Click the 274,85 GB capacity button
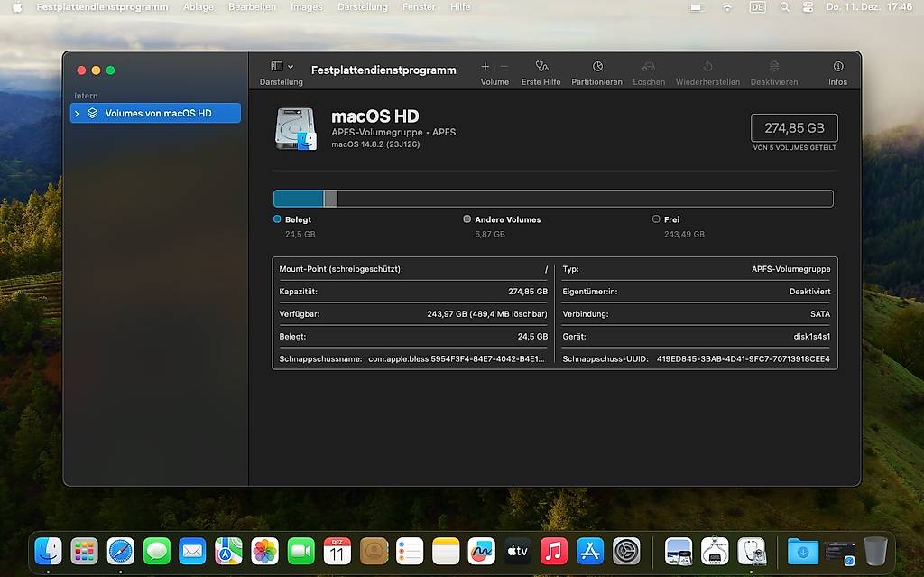 click(x=793, y=127)
